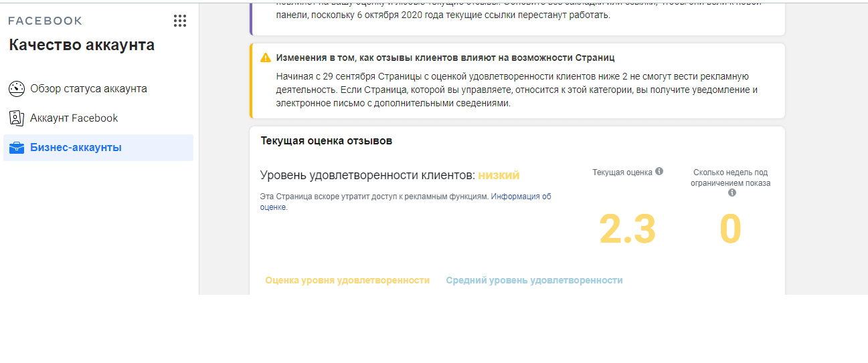
Task: Click the Качество аккаунта heading
Action: point(82,45)
